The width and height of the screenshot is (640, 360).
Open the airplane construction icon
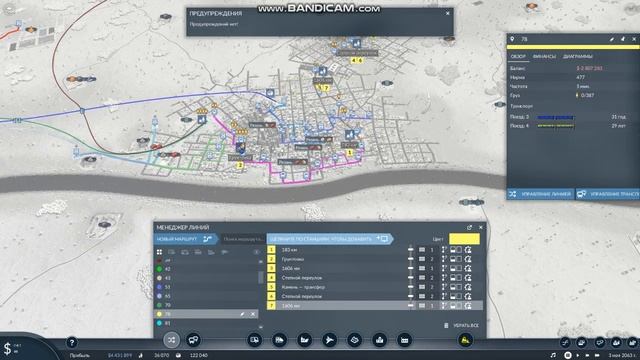click(x=329, y=340)
